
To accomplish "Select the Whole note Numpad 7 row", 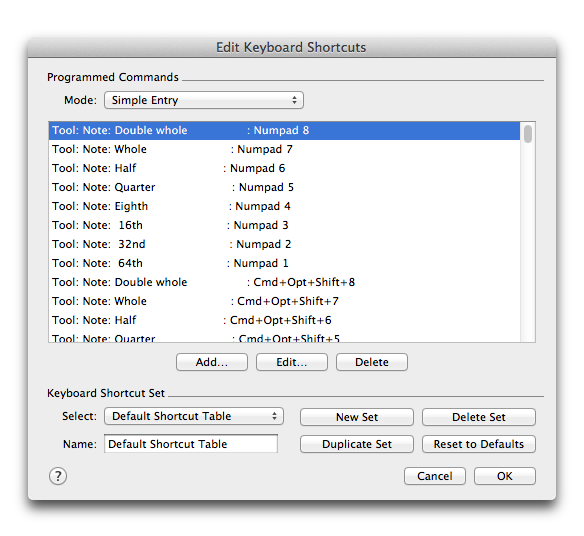I will 284,149.
